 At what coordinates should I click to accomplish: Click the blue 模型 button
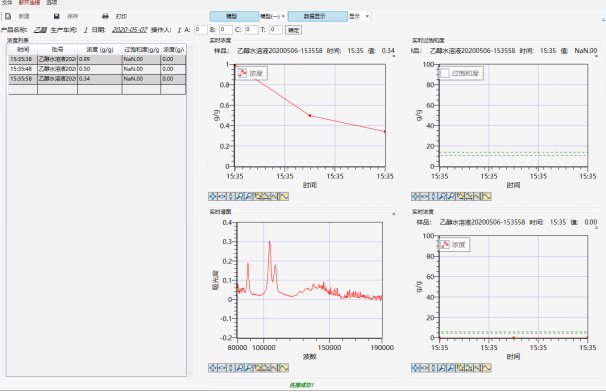(x=234, y=16)
